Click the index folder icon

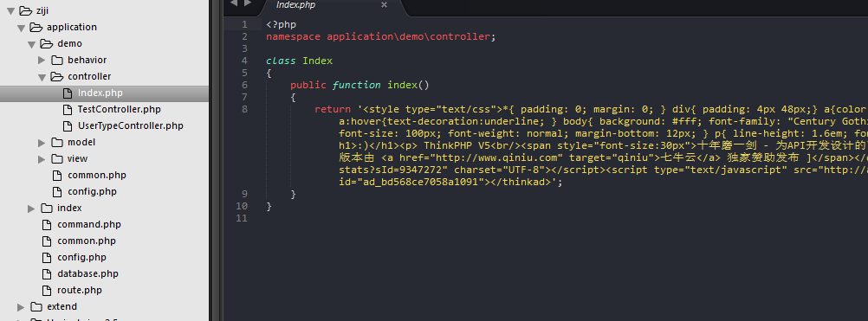point(47,208)
